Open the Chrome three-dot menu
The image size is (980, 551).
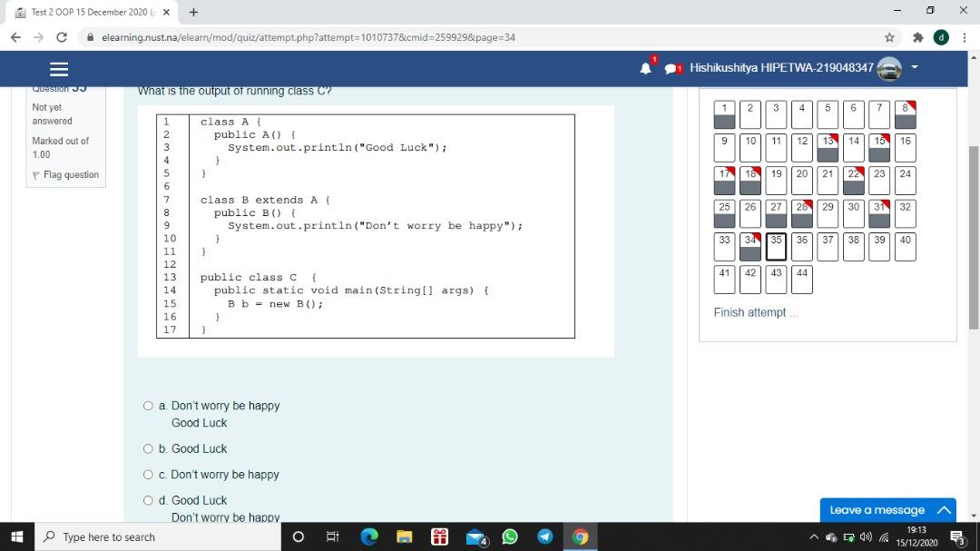965,37
